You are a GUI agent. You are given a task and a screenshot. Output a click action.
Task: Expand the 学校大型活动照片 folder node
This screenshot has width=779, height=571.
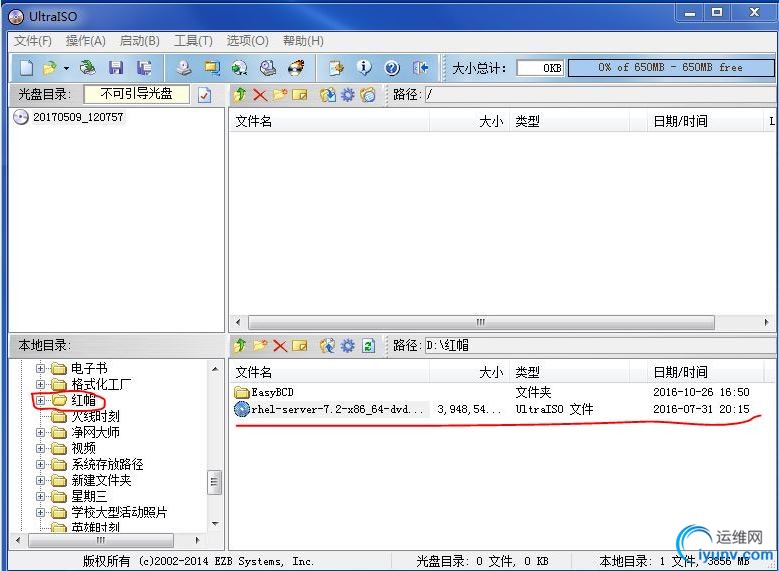point(40,512)
